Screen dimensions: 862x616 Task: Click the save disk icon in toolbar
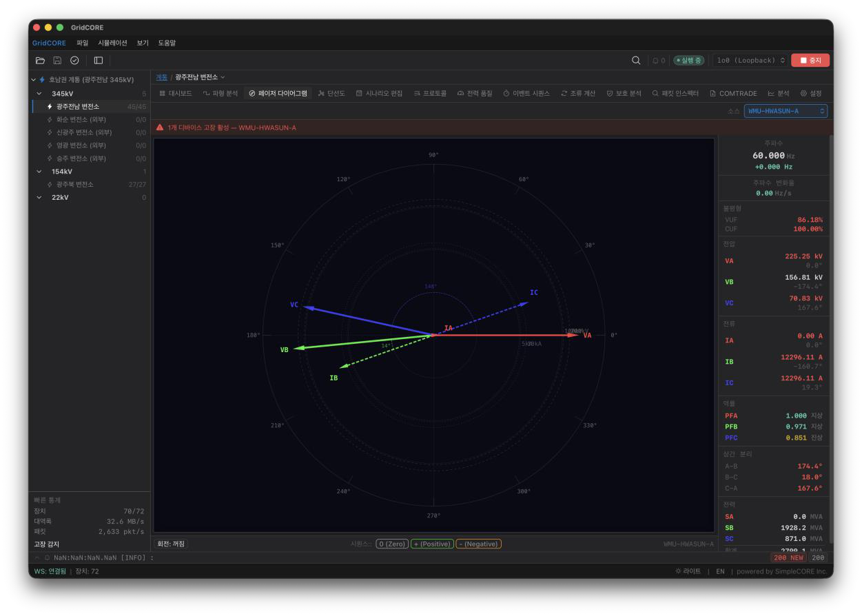(57, 61)
